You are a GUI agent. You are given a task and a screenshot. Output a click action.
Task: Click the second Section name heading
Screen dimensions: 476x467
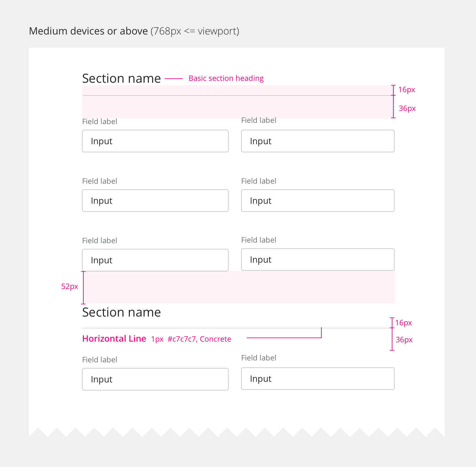coord(122,312)
